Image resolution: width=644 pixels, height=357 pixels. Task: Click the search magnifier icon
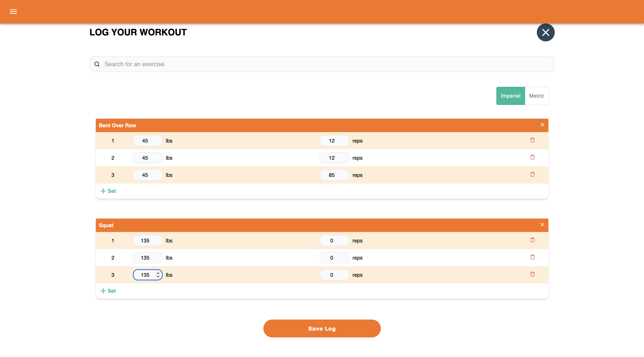click(97, 64)
